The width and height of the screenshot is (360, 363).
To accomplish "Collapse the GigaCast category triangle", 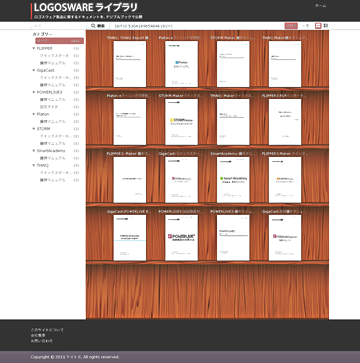I will 34,70.
